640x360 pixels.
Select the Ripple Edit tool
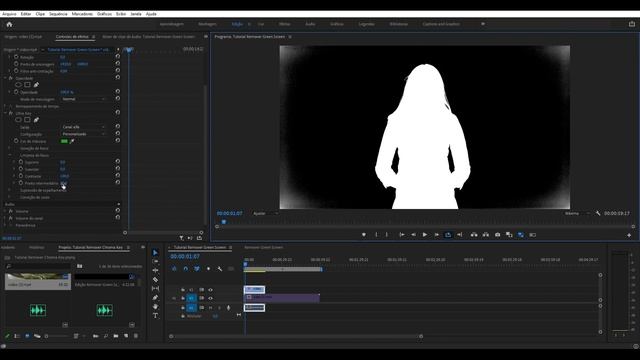pyautogui.click(x=155, y=271)
